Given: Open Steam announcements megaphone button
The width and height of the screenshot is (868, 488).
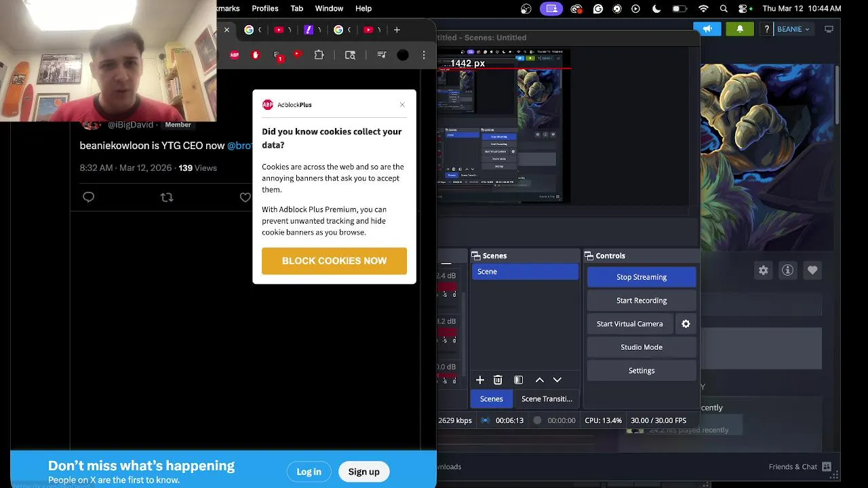Looking at the screenshot, I should coord(707,29).
